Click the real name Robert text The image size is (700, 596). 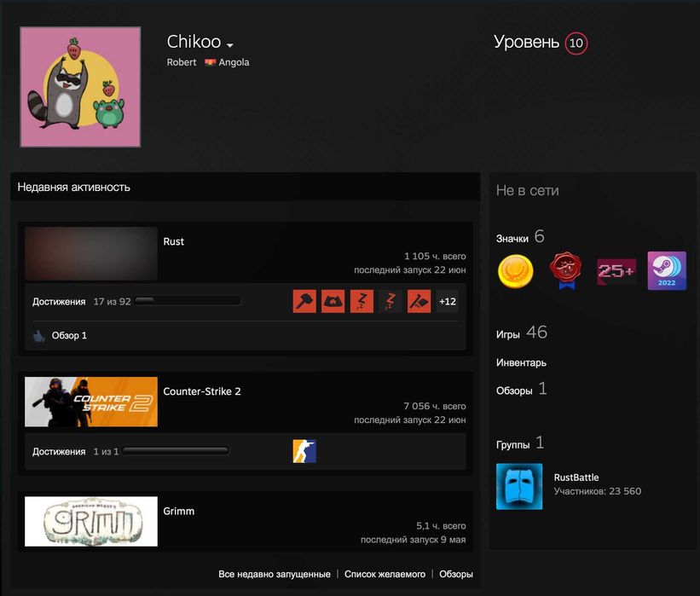[x=182, y=62]
